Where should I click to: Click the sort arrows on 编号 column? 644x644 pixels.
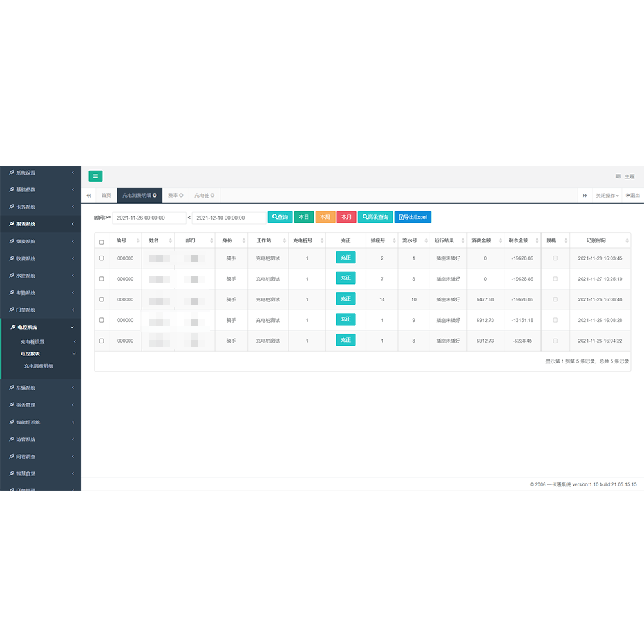pos(137,241)
